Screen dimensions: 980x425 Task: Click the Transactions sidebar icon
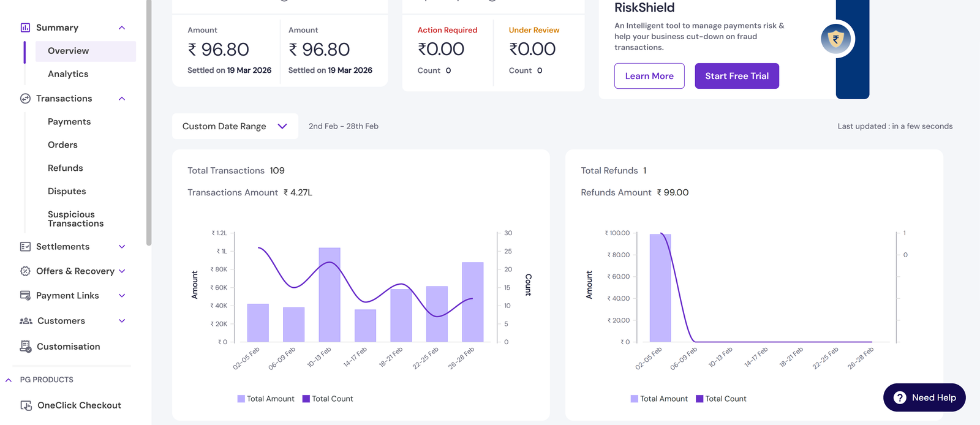pyautogui.click(x=25, y=99)
